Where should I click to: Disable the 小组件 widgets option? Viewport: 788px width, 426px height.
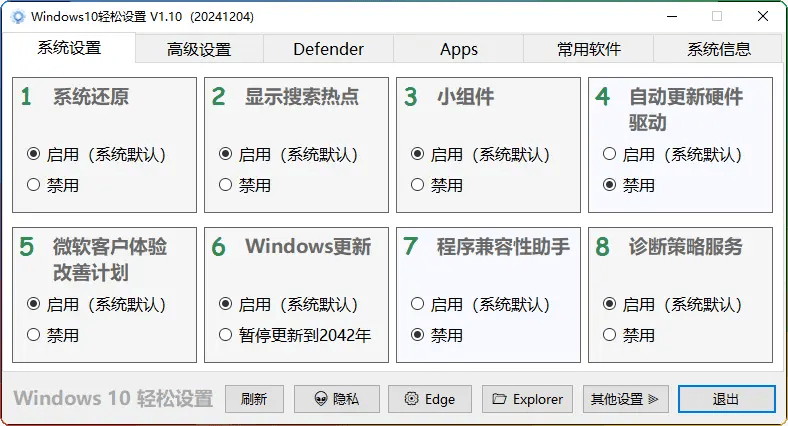pyautogui.click(x=417, y=185)
